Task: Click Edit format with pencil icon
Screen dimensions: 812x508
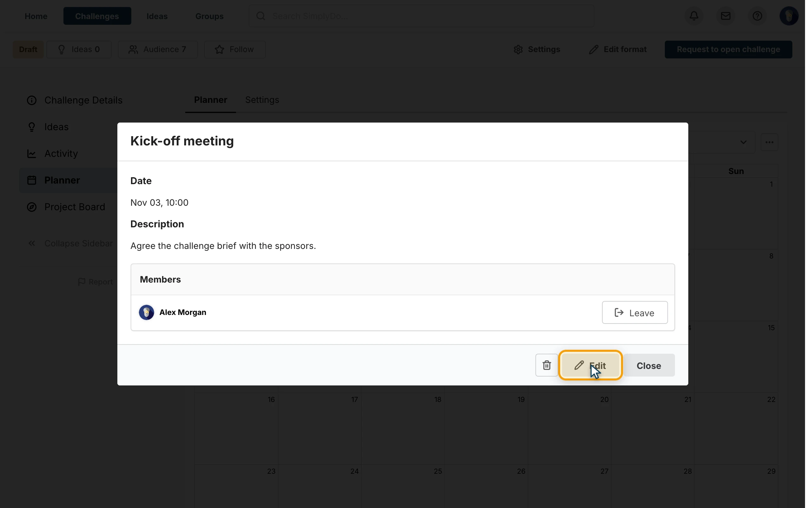Action: pos(617,50)
